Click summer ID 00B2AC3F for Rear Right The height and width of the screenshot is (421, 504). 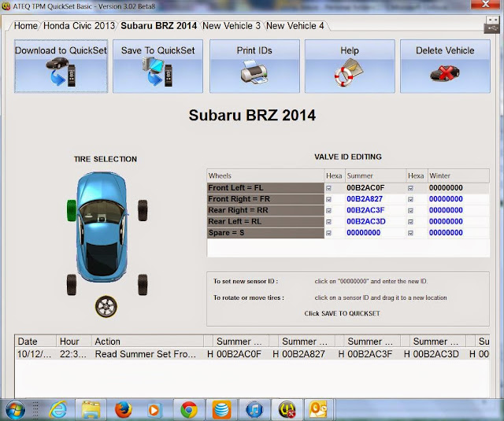tap(365, 210)
